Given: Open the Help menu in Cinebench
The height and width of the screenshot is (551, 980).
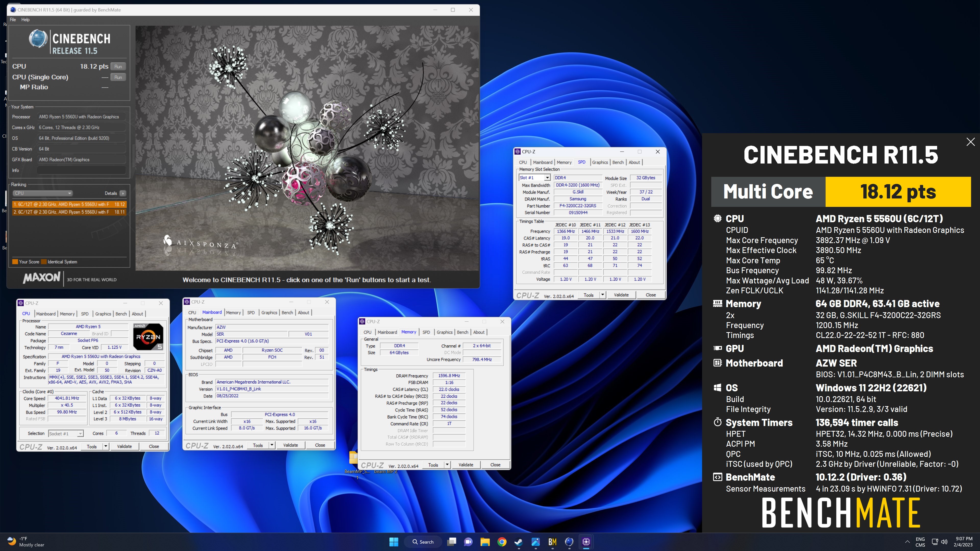Looking at the screenshot, I should (x=26, y=20).
